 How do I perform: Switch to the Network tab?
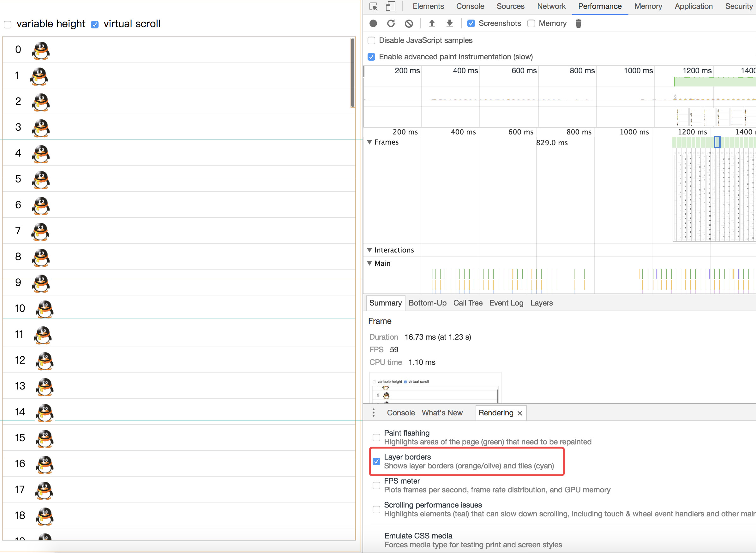pos(551,6)
